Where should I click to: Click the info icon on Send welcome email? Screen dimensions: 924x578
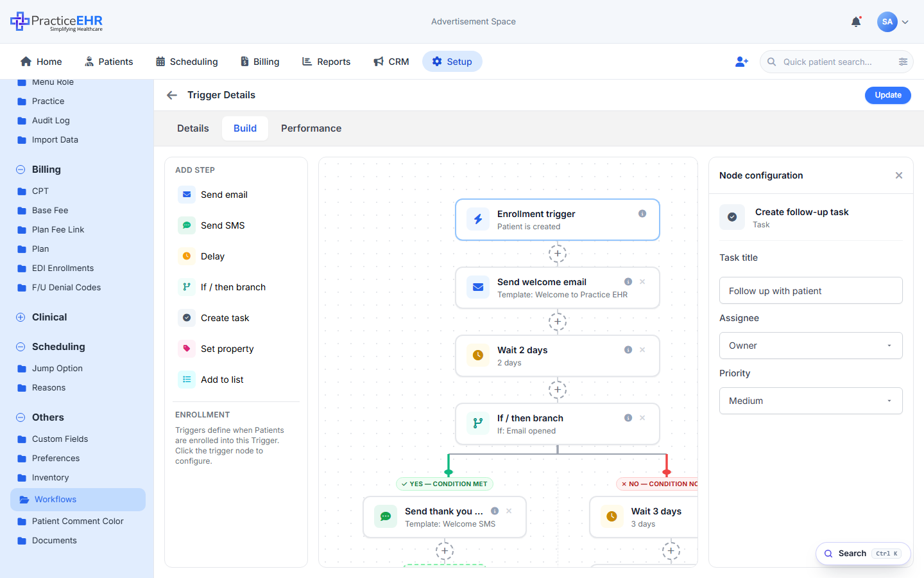point(628,282)
